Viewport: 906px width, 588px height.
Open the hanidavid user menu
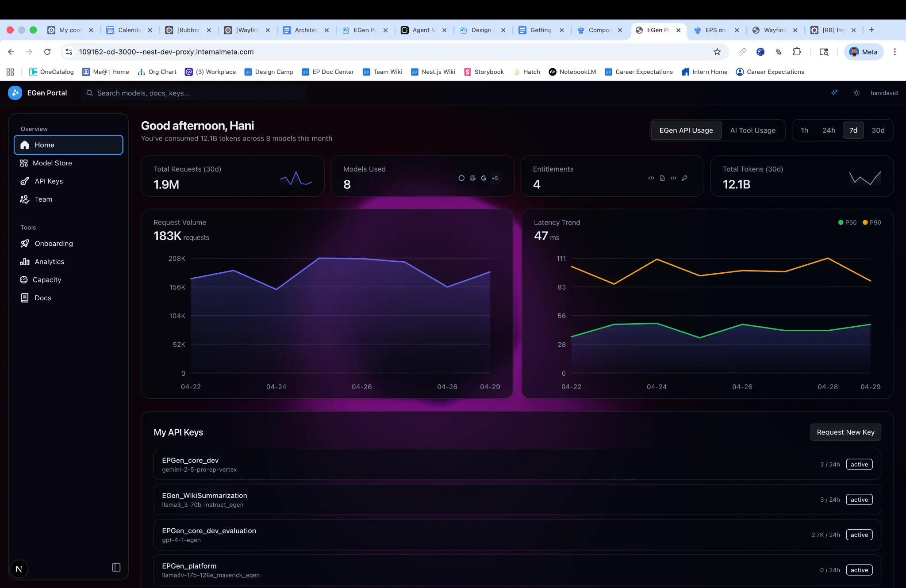click(x=884, y=93)
